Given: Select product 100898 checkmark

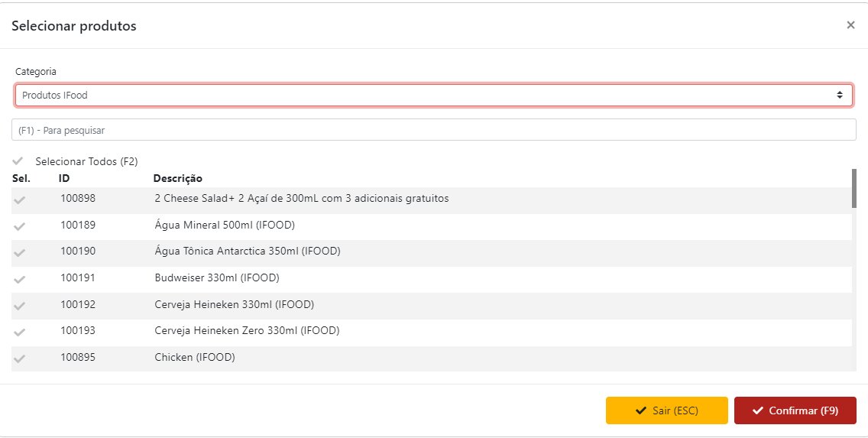Looking at the screenshot, I should (20, 200).
